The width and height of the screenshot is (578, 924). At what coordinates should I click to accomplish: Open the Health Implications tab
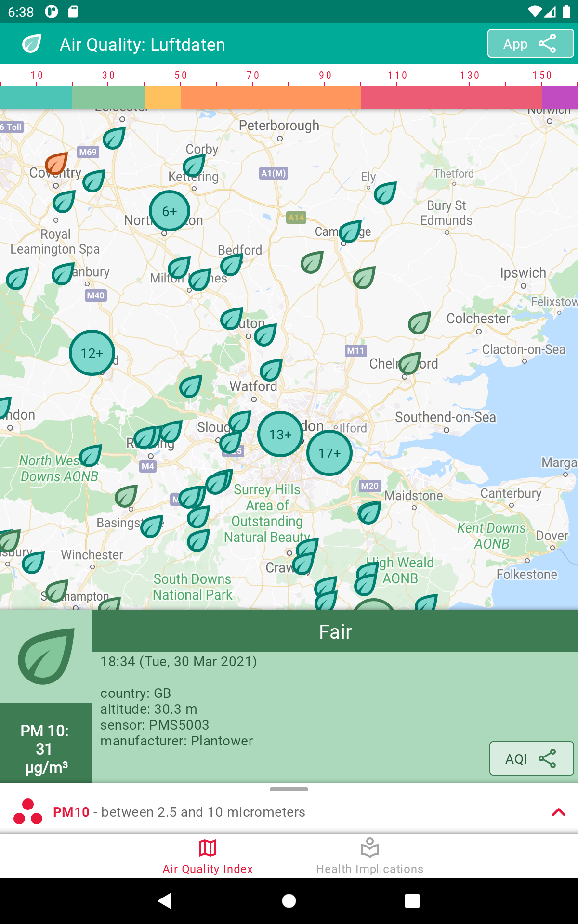(x=369, y=857)
